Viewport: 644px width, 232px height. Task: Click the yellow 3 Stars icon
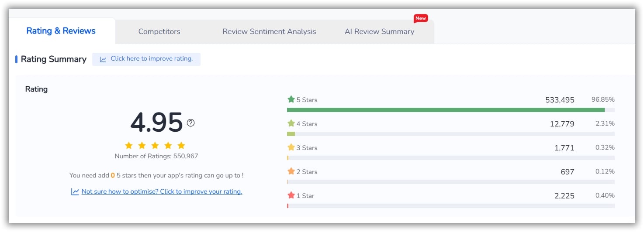(x=291, y=147)
